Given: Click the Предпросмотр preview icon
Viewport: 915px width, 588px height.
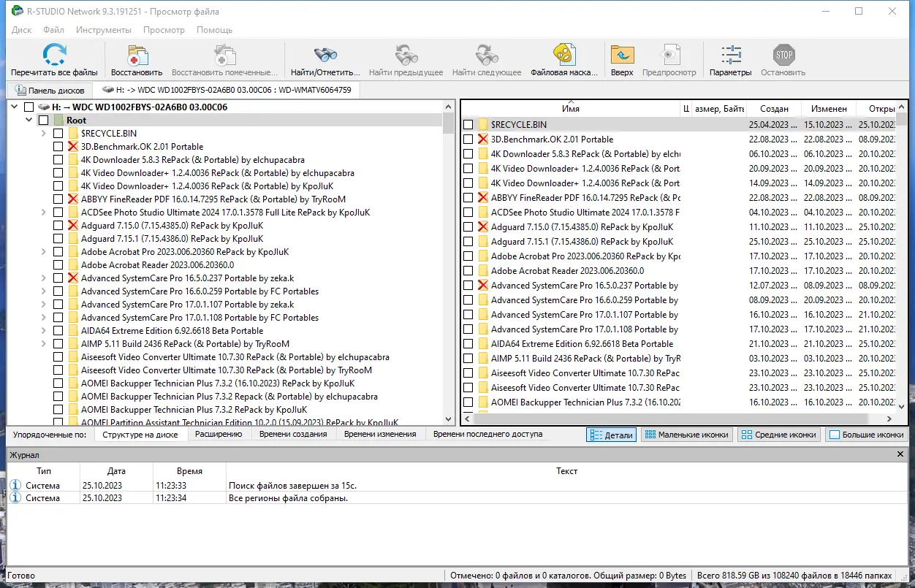Looking at the screenshot, I should click(x=669, y=56).
